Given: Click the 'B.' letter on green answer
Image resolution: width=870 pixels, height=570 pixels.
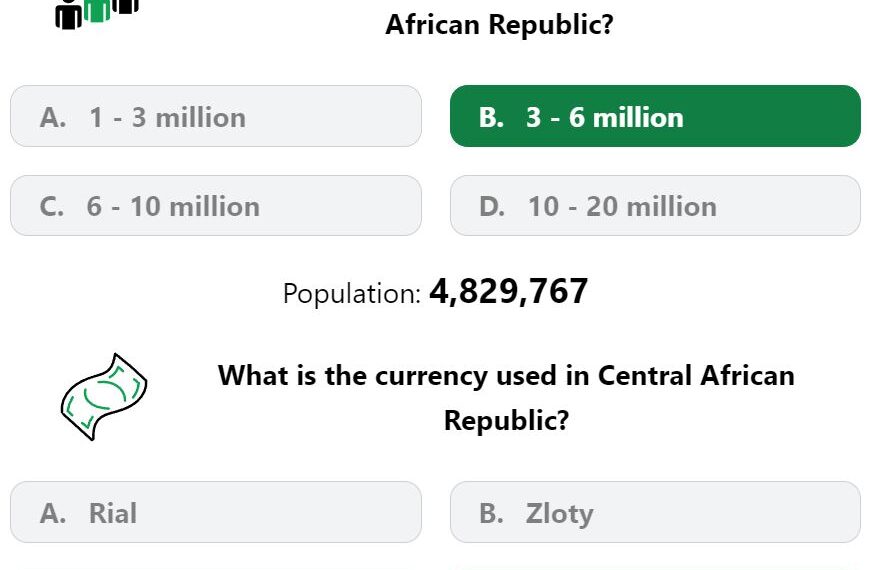Looking at the screenshot, I should [x=492, y=118].
